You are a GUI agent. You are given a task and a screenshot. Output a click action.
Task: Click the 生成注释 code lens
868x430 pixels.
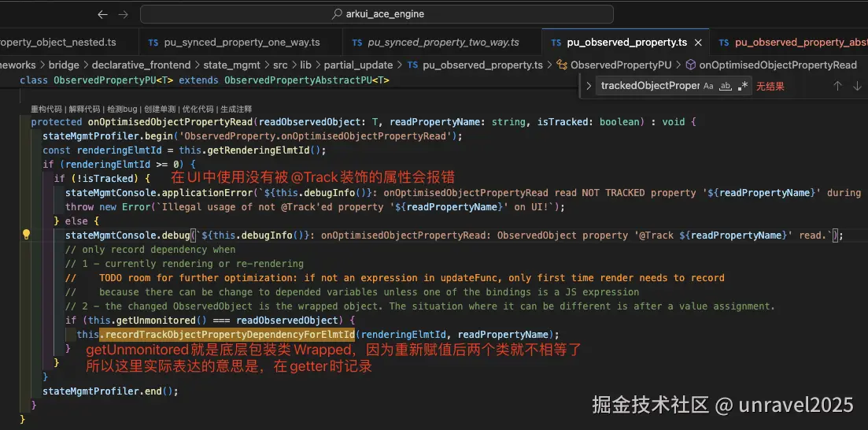[236, 109]
